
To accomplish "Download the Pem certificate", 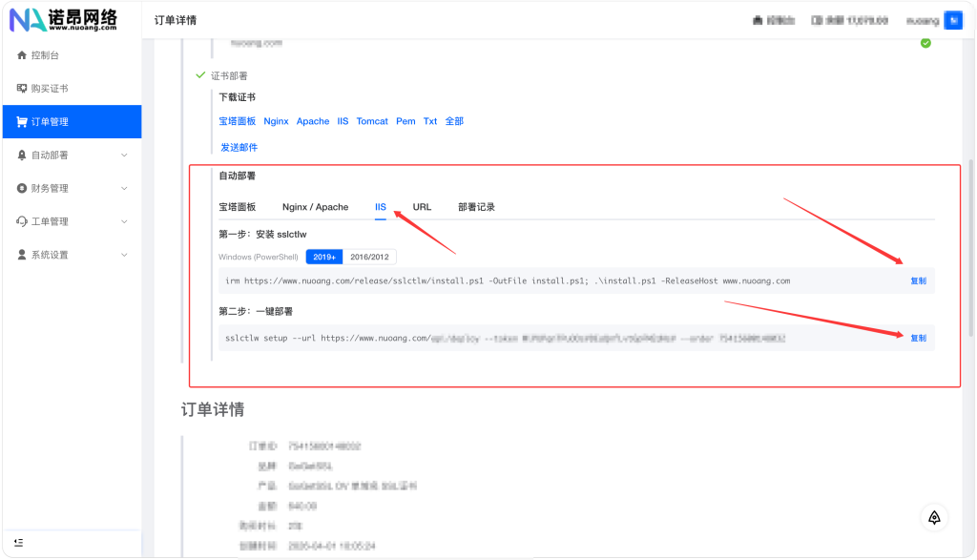I will pos(405,121).
